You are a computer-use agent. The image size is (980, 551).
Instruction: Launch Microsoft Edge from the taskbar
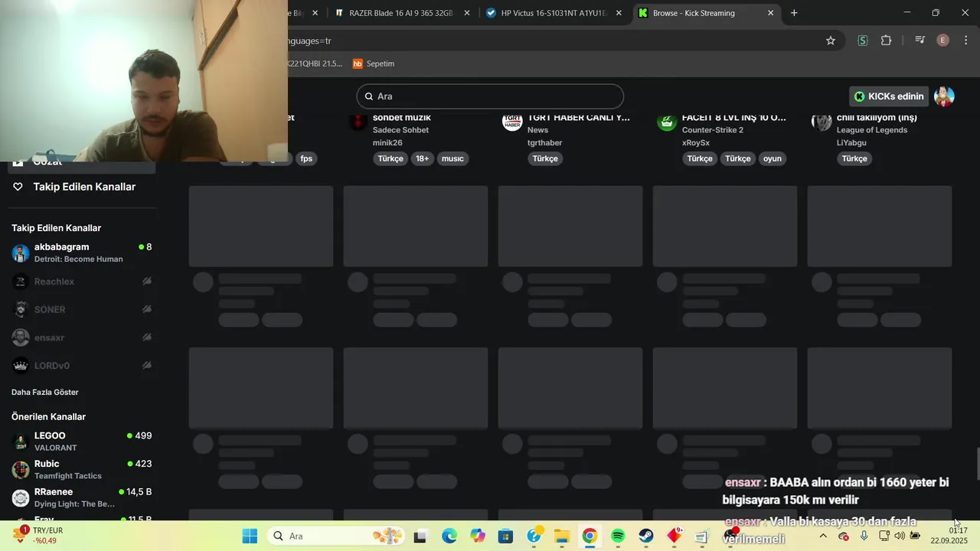point(449,536)
